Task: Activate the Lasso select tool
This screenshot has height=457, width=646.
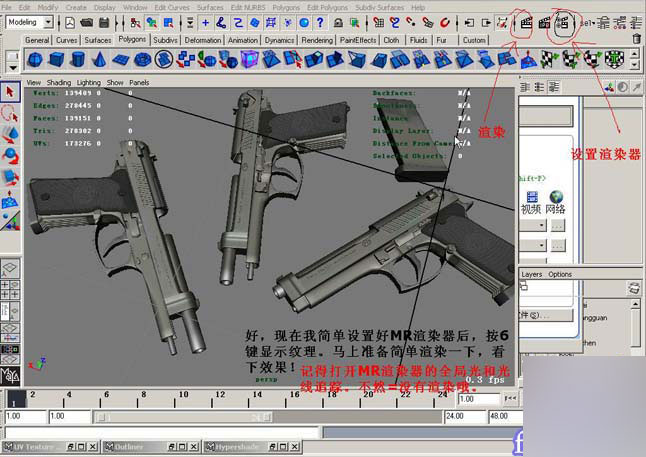Action: tap(10, 113)
